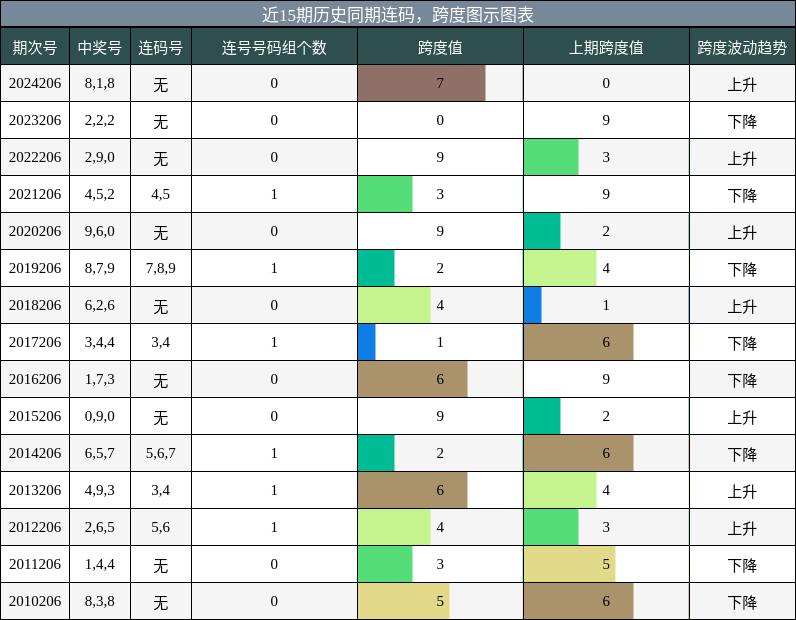Click the span value 1 bar in row 2017206

(367, 342)
